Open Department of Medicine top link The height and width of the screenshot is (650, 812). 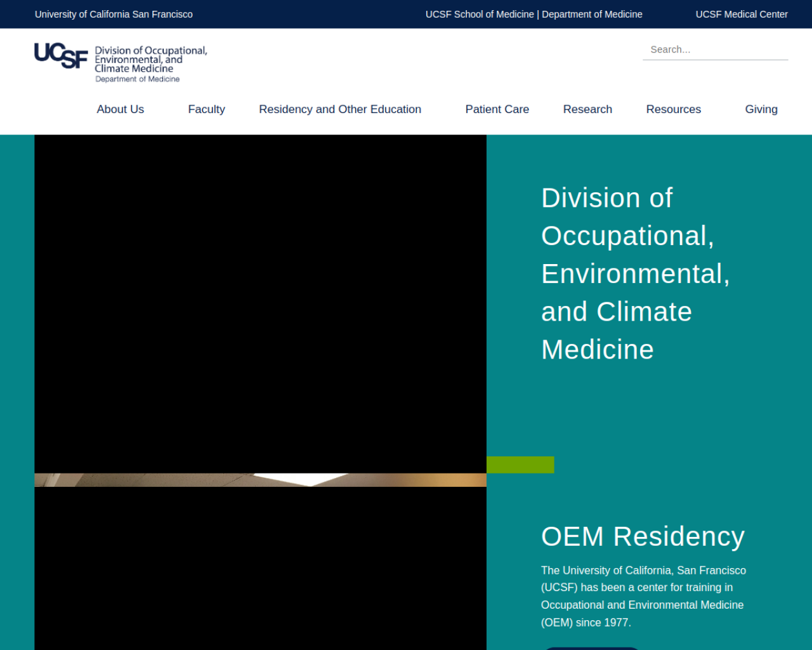(x=592, y=14)
